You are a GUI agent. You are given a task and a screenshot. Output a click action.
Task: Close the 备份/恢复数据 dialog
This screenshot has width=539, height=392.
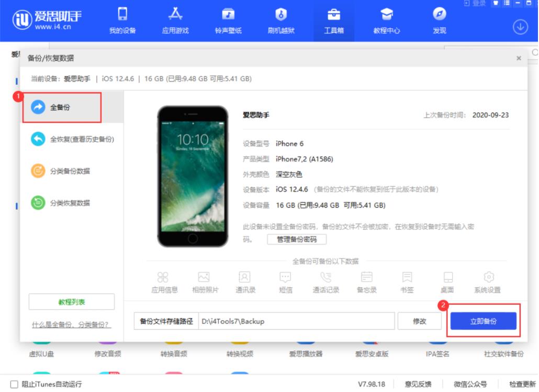point(519,59)
